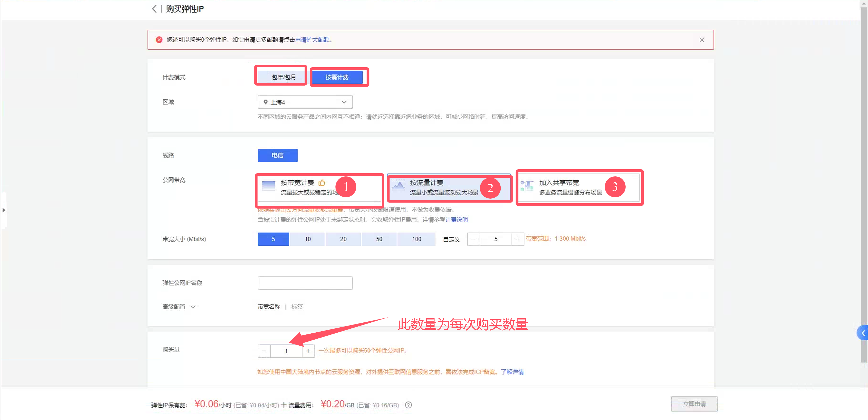The width and height of the screenshot is (868, 420).
Task: Click the 带宽范围: 1-300 Mbit/s text
Action: (x=556, y=238)
